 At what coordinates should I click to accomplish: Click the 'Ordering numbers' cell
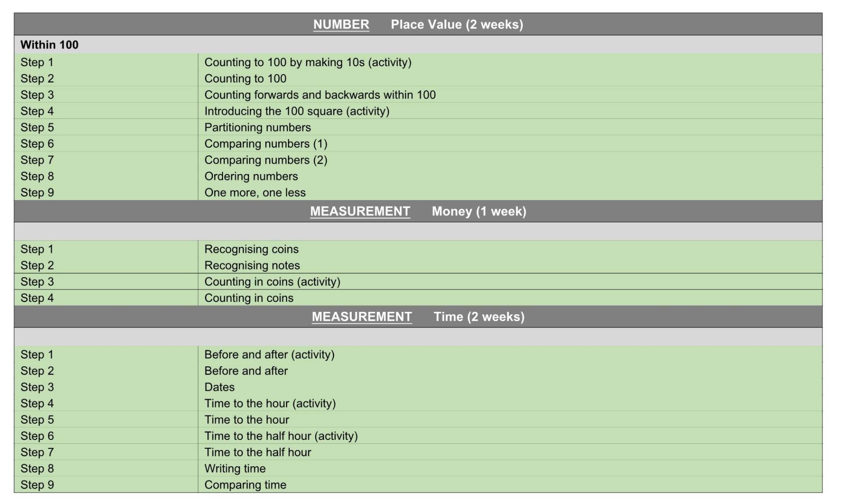click(251, 176)
